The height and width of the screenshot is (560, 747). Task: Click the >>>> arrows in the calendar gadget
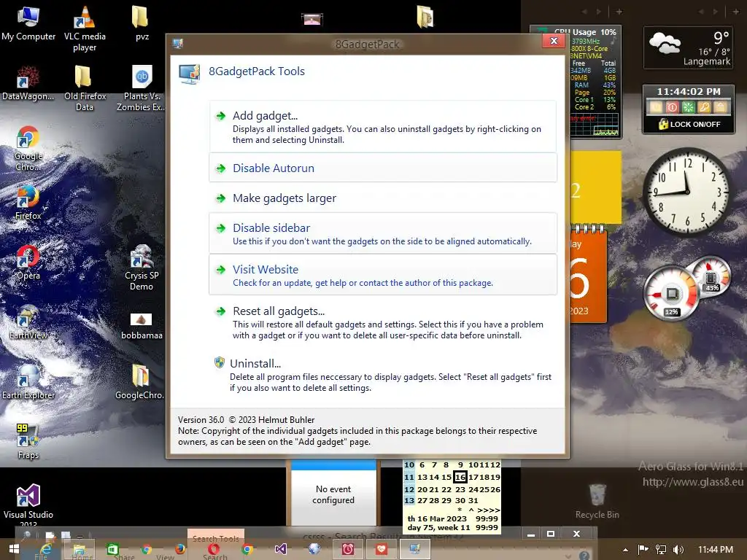point(488,510)
